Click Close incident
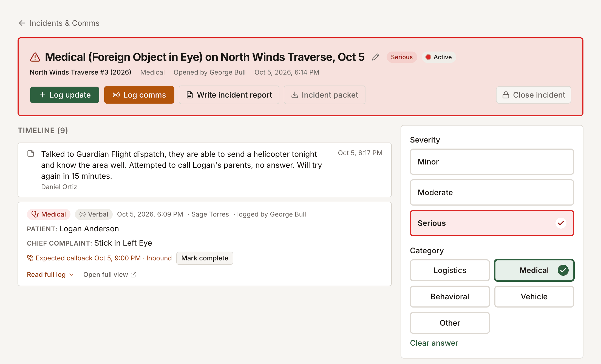The width and height of the screenshot is (601, 364). (534, 95)
